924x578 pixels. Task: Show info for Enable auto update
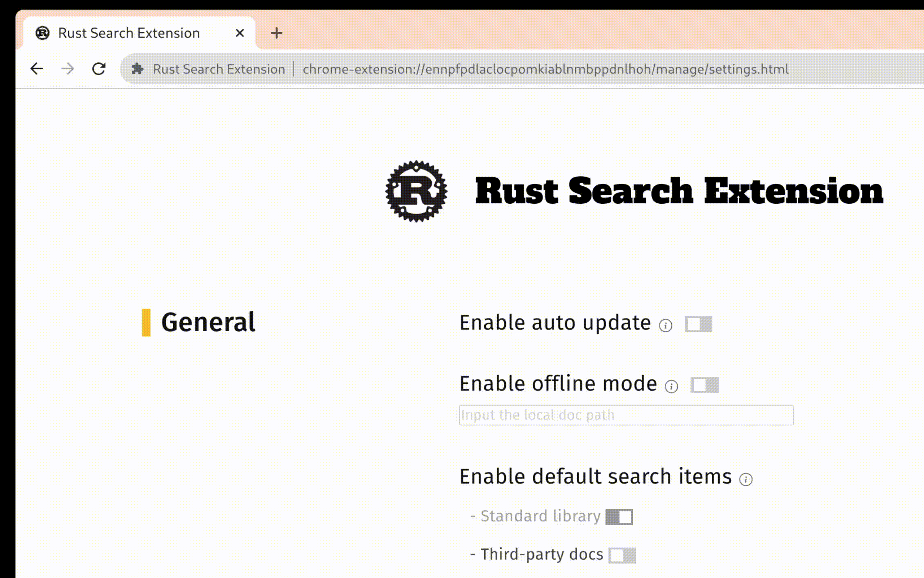[x=666, y=325]
